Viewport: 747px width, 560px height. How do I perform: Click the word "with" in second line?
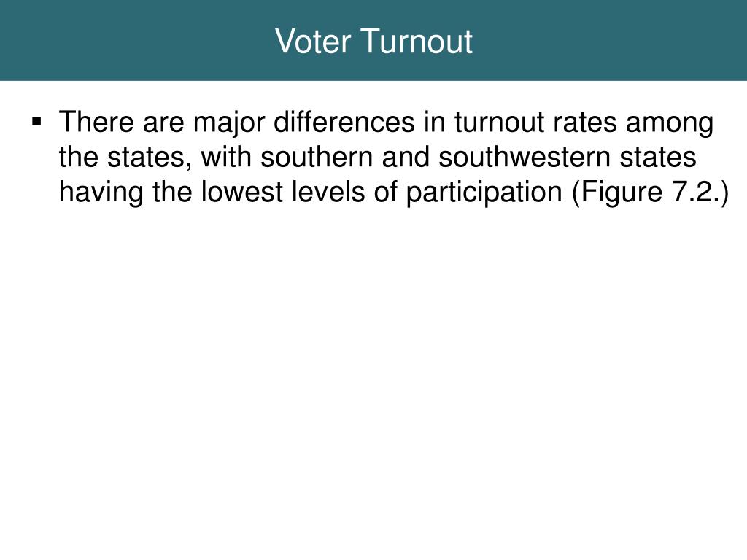pyautogui.click(x=226, y=157)
